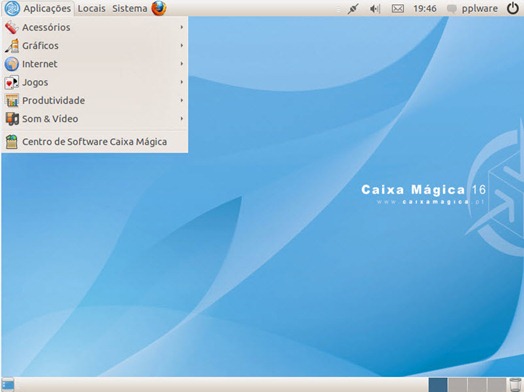Click the Centro de Software bag icon
Viewport: 524px width, 392px height.
coord(12,142)
